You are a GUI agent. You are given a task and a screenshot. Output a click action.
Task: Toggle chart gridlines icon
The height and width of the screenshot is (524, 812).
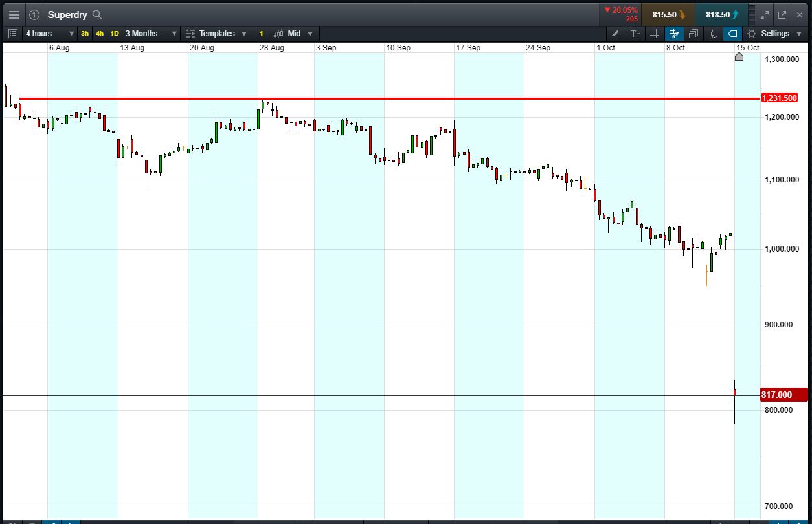(655, 34)
